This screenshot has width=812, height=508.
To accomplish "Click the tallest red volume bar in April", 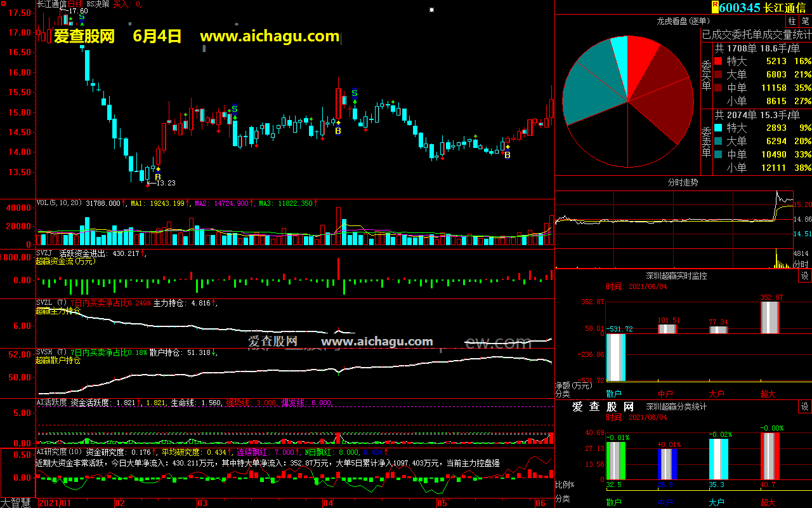I will pos(339,226).
